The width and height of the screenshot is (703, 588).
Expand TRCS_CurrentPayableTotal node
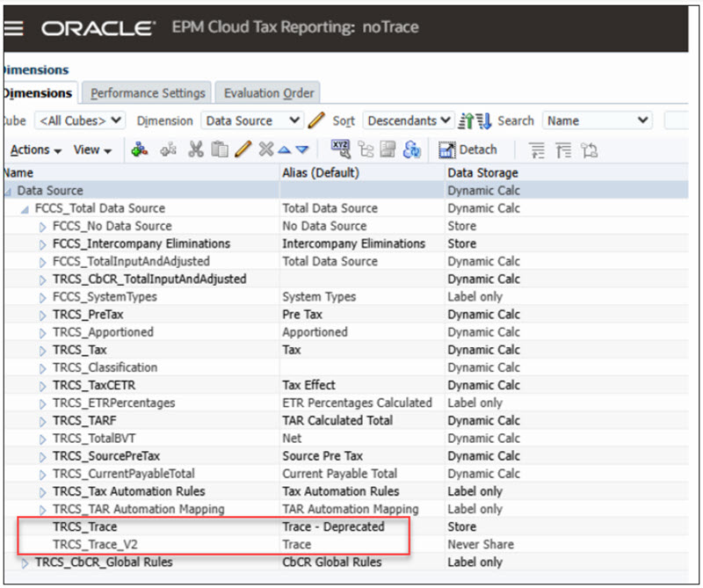point(42,475)
